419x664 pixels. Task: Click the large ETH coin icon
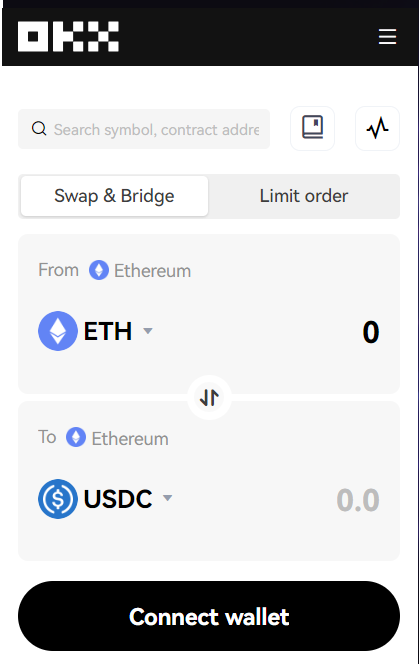click(58, 331)
